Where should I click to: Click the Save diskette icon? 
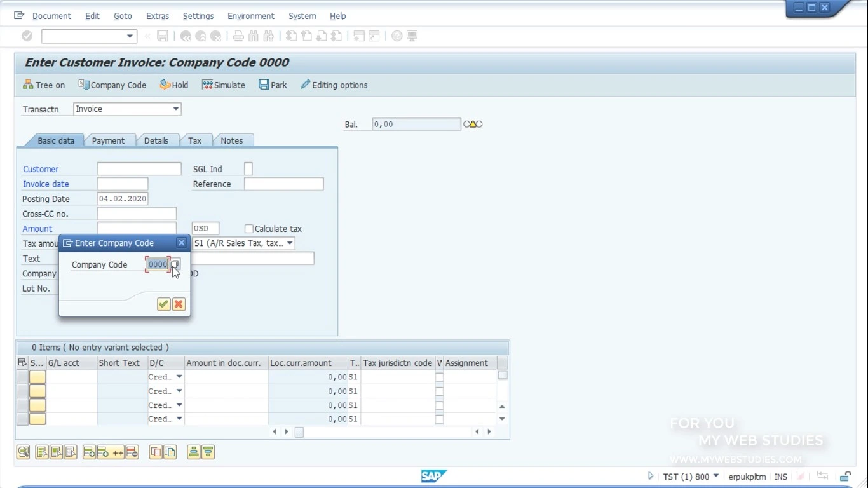pos(163,36)
